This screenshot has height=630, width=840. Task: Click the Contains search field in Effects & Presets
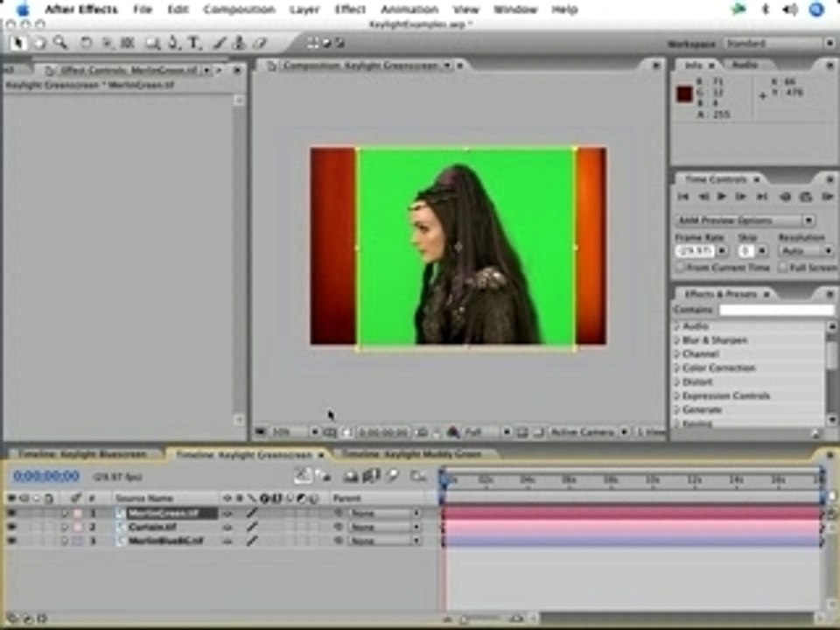(x=776, y=310)
